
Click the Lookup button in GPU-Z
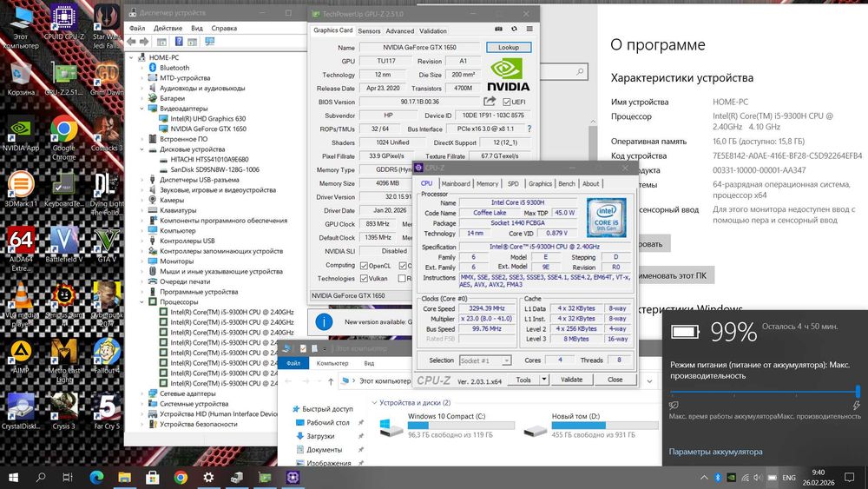pos(508,47)
